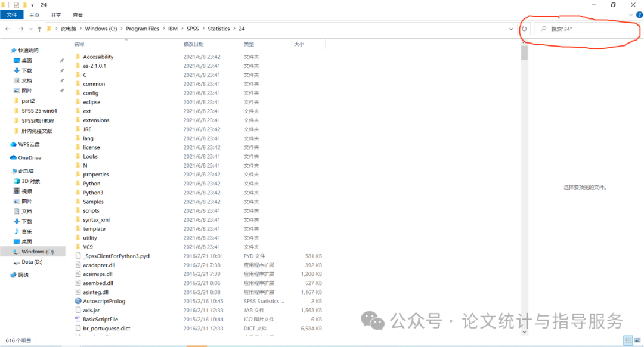Image resolution: width=644 pixels, height=347 pixels.
Task: Sort files by 大小 column header
Action: coord(299,44)
